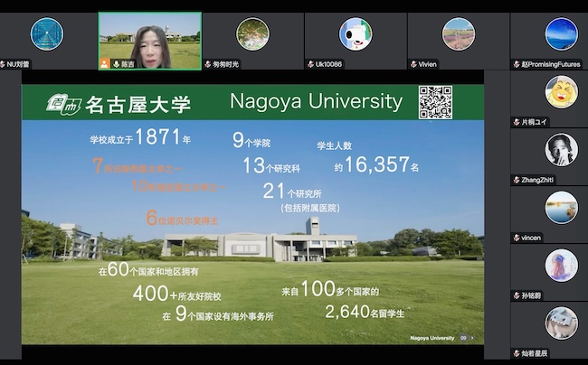This screenshot has width=588, height=365.
Task: Select Vivien's flower field avatar
Action: point(459,34)
